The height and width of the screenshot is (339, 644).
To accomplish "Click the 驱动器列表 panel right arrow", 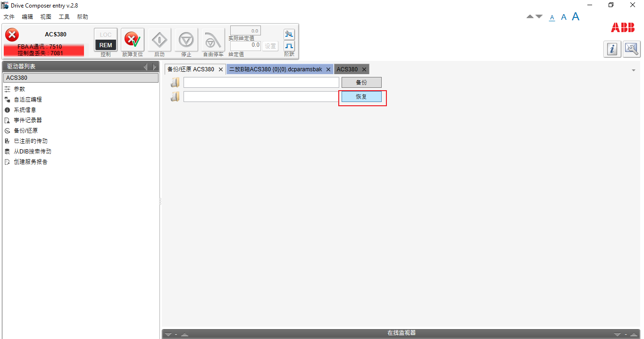I will (x=154, y=67).
